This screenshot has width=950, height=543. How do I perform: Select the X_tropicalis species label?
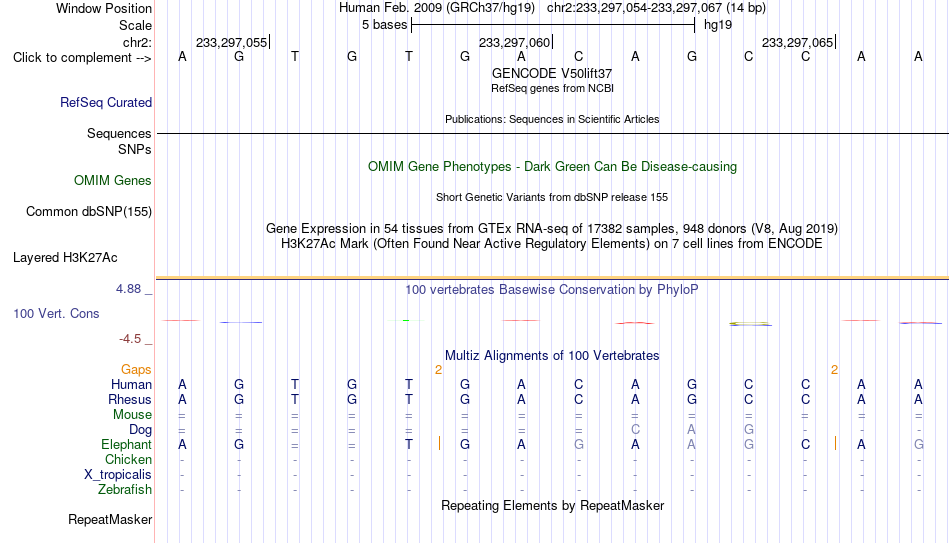(x=118, y=475)
